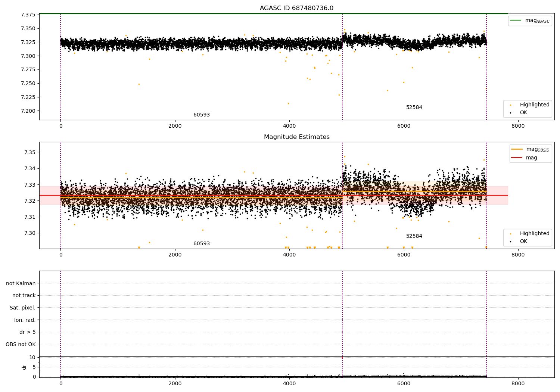Click obsid annotation 52584 in Magnitude Estimates plot
Screen dimensions: 560x392
414,236
